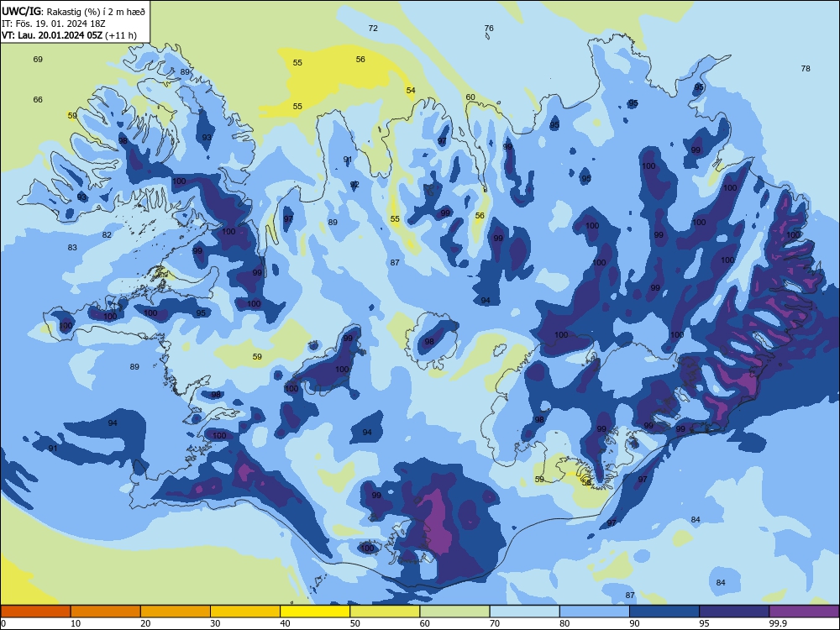840x630 pixels.
Task: Click the map value '83'
Action: (72, 248)
